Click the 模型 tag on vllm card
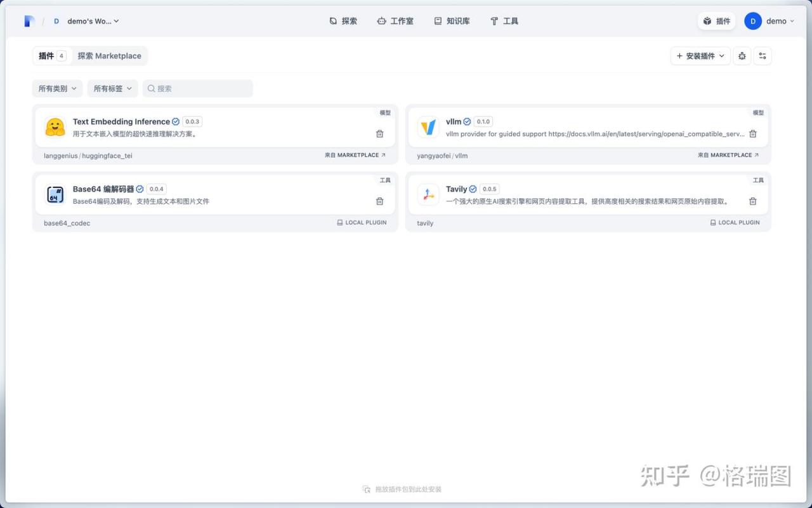This screenshot has height=508, width=812. click(x=758, y=112)
